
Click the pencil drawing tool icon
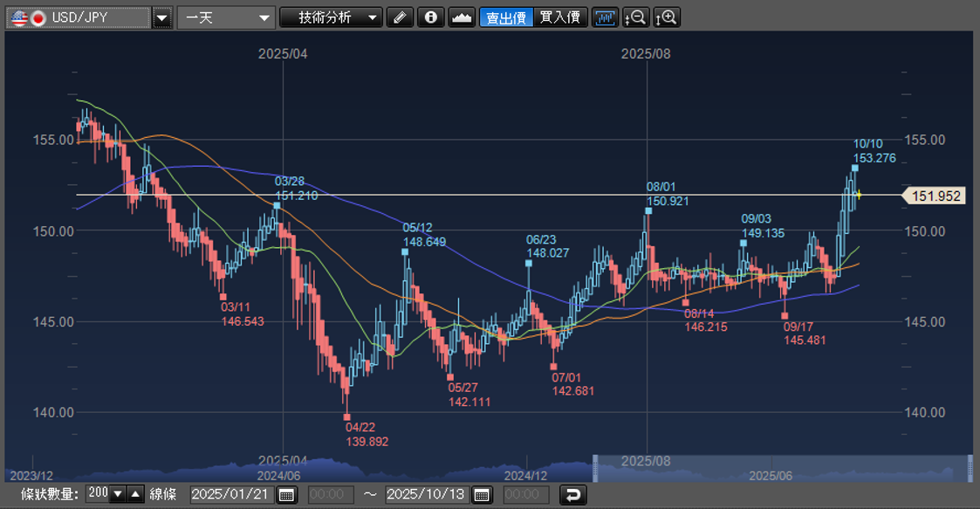click(x=399, y=17)
